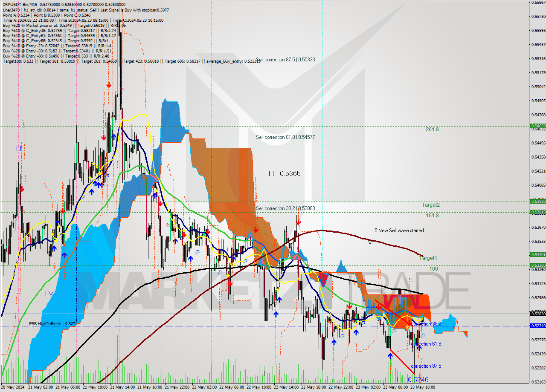Viewport: 546px width, 392px height.
Task: Click the '21 May 02:00' time label
Action: tap(41, 387)
